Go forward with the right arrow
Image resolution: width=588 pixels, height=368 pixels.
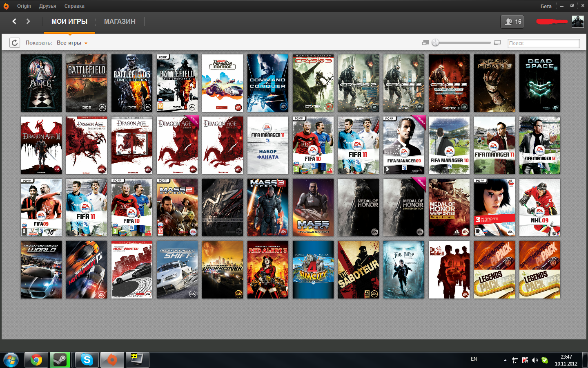click(28, 21)
